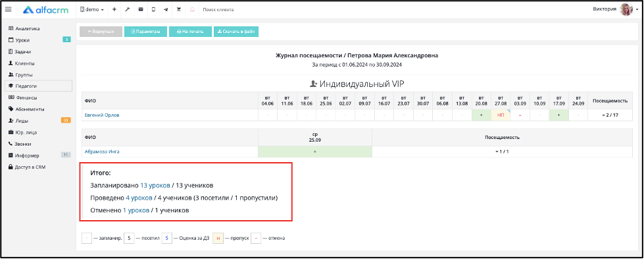This screenshot has width=644, height=259.
Task: Click Скачать в файл button
Action: tap(235, 32)
